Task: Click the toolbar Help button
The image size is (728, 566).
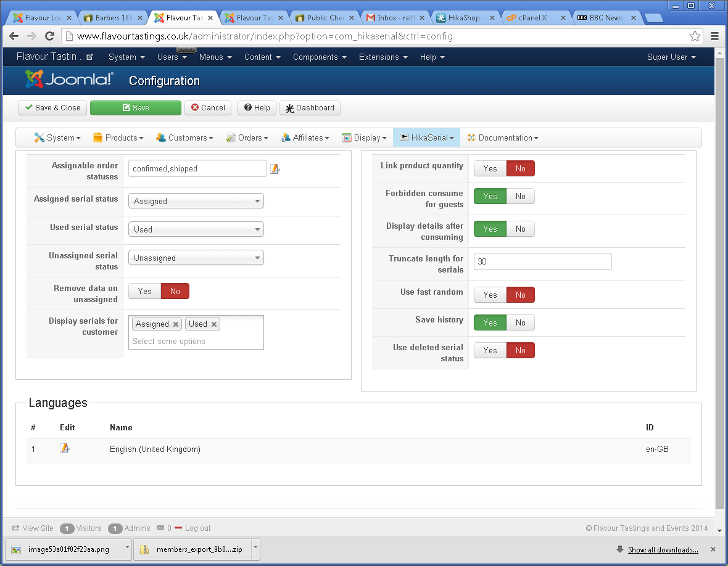Action: 257,108
